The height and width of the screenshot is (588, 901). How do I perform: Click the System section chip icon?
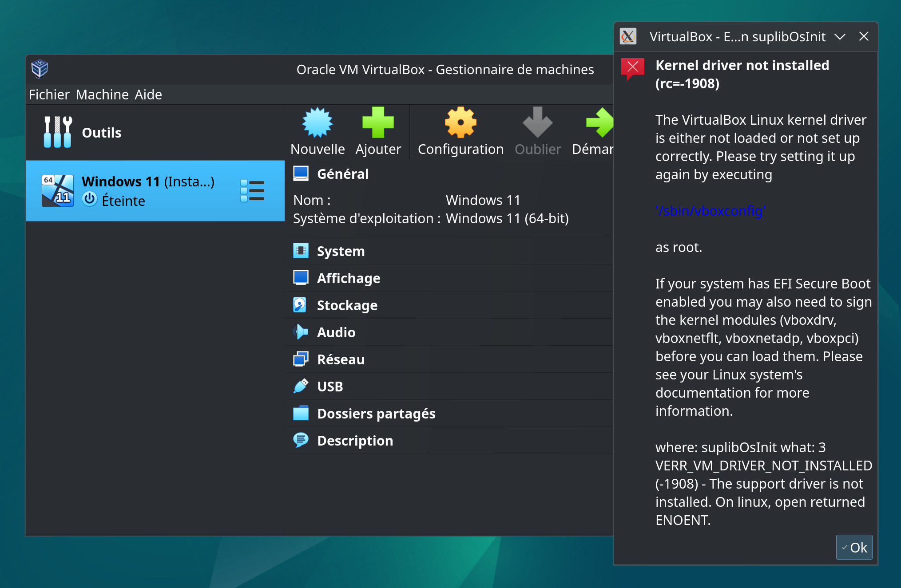point(301,251)
